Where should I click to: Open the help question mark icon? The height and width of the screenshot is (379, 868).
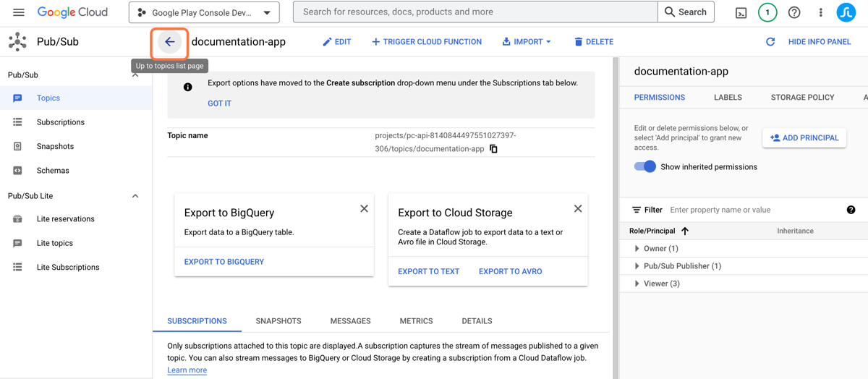[794, 12]
